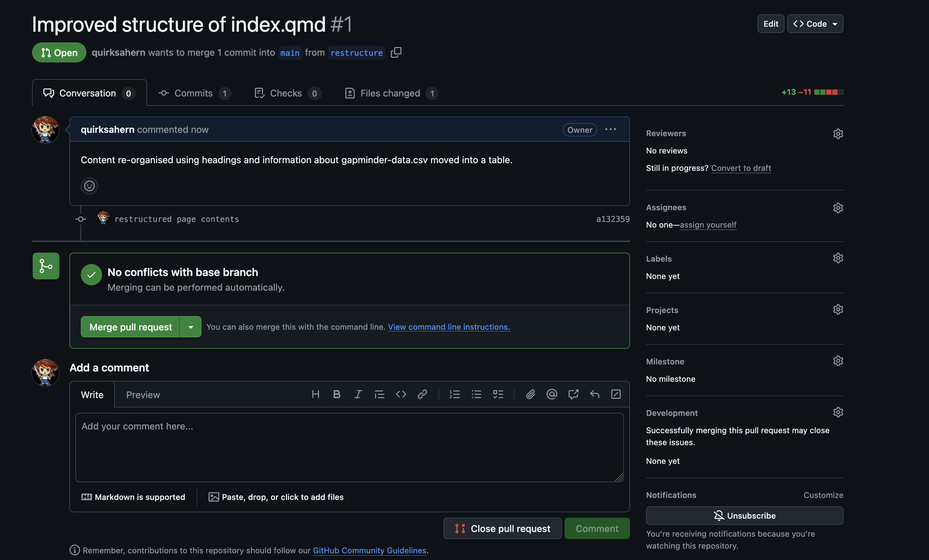Click Convert to draft link
This screenshot has width=929, height=560.
[741, 168]
